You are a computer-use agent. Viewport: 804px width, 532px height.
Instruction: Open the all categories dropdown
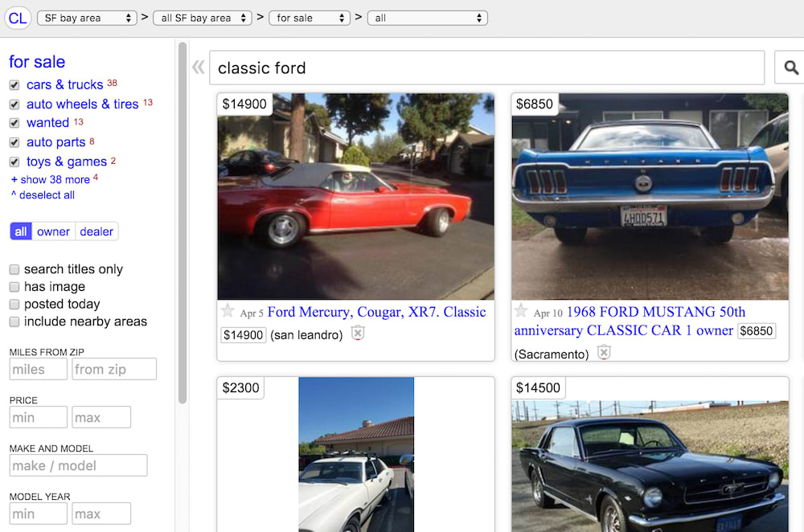[x=428, y=18]
